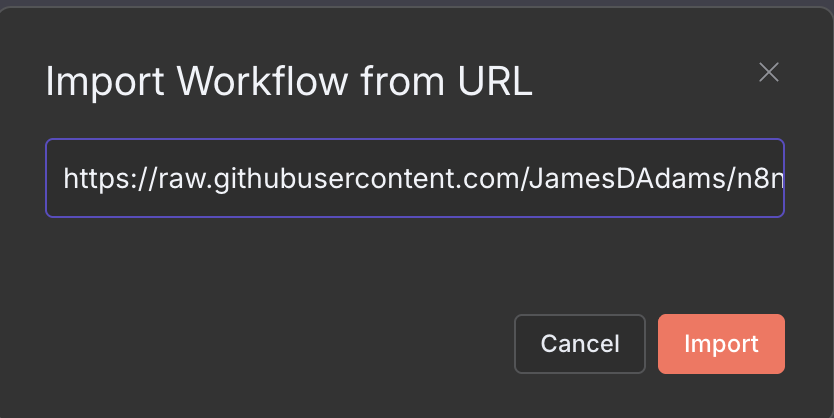Click the 'Import Workflow from URL' title

click(x=289, y=81)
